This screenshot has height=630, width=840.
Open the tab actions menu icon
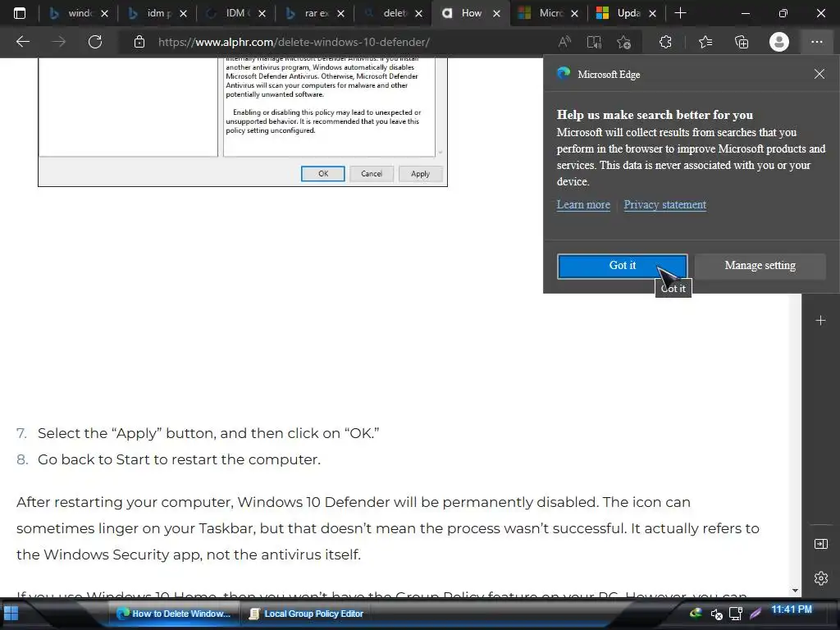coord(20,13)
